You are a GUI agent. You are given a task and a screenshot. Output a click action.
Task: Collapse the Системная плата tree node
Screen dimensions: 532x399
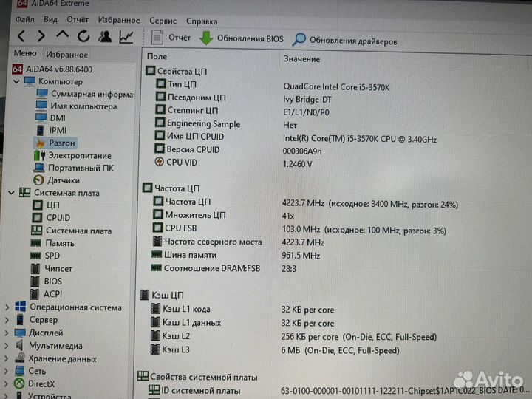(x=10, y=193)
